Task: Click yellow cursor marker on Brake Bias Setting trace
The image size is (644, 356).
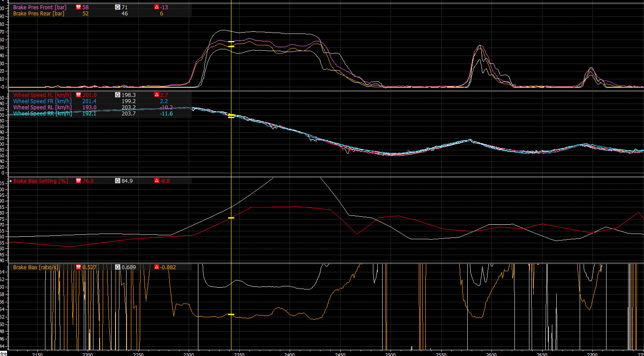Action: pyautogui.click(x=231, y=218)
